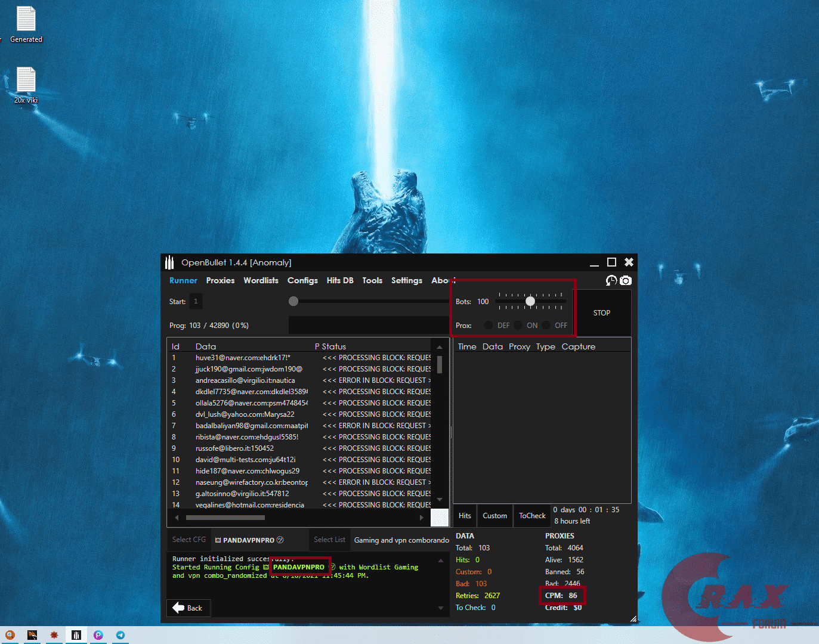Show the Custom results tab
The width and height of the screenshot is (819, 644).
pyautogui.click(x=495, y=516)
